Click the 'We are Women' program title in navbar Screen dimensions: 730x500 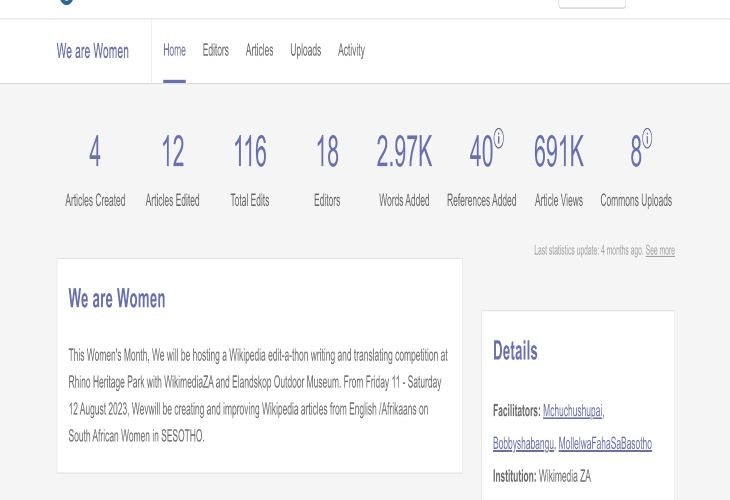pos(92,51)
